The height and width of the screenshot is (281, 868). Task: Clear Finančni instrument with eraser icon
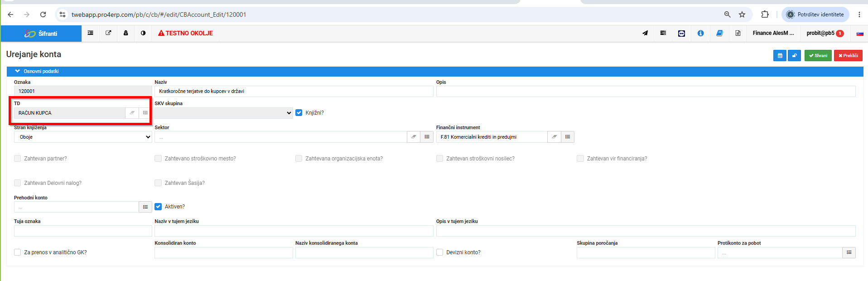click(x=554, y=137)
